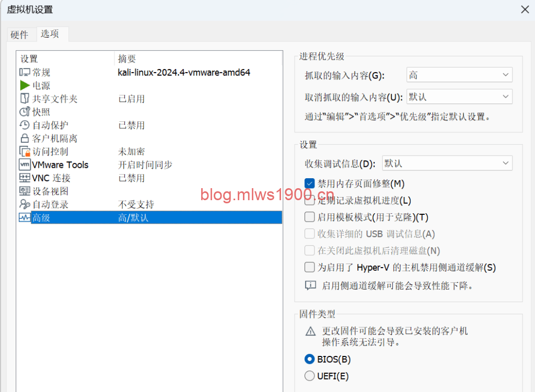Expand 取消抓取的输入内容 dropdown
The height and width of the screenshot is (392, 535).
pos(459,97)
